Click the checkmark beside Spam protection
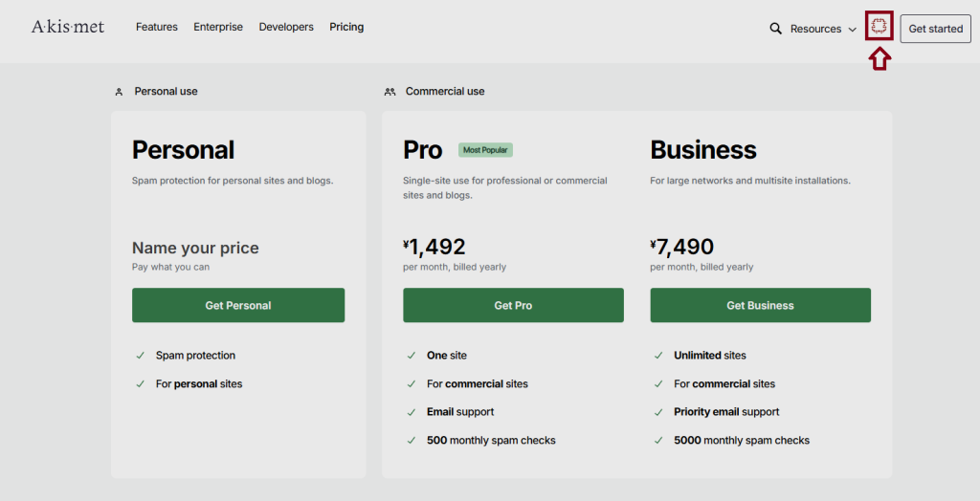The image size is (980, 501). [141, 356]
